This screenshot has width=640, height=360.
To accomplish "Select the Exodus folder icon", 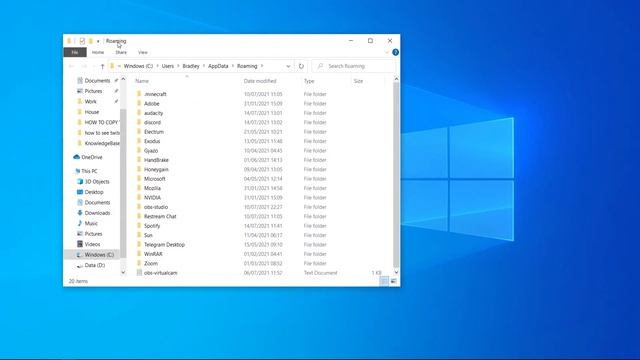I will point(139,141).
